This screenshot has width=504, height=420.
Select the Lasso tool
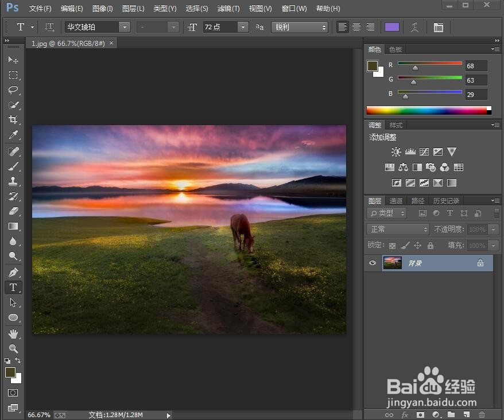[x=13, y=90]
